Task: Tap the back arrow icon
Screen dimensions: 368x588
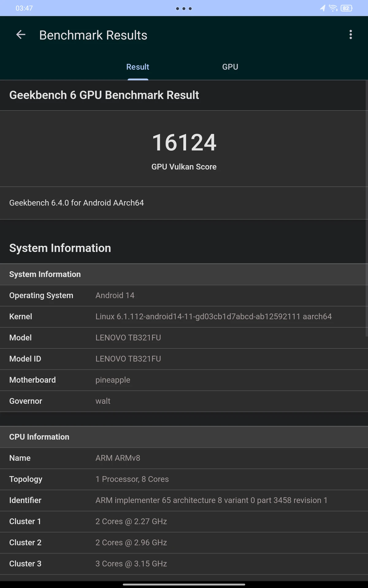Action: (21, 35)
